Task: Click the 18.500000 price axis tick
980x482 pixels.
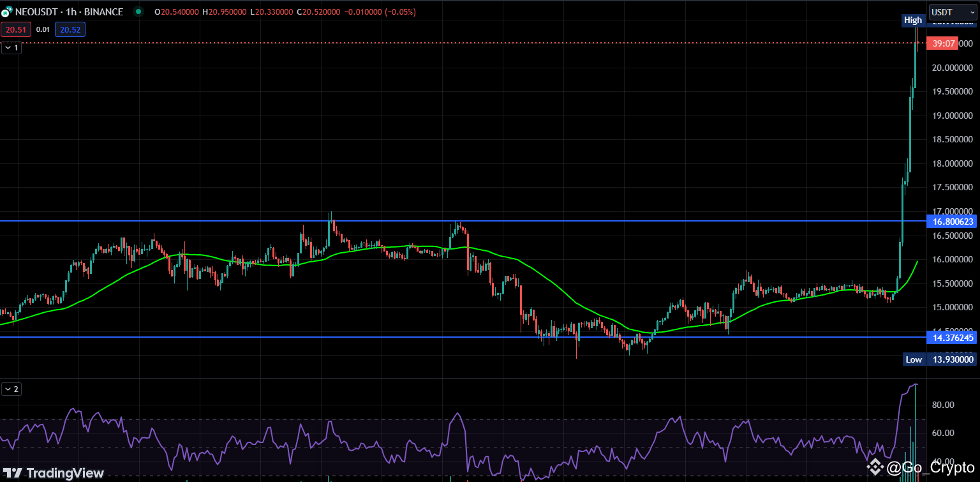Action: tap(953, 139)
